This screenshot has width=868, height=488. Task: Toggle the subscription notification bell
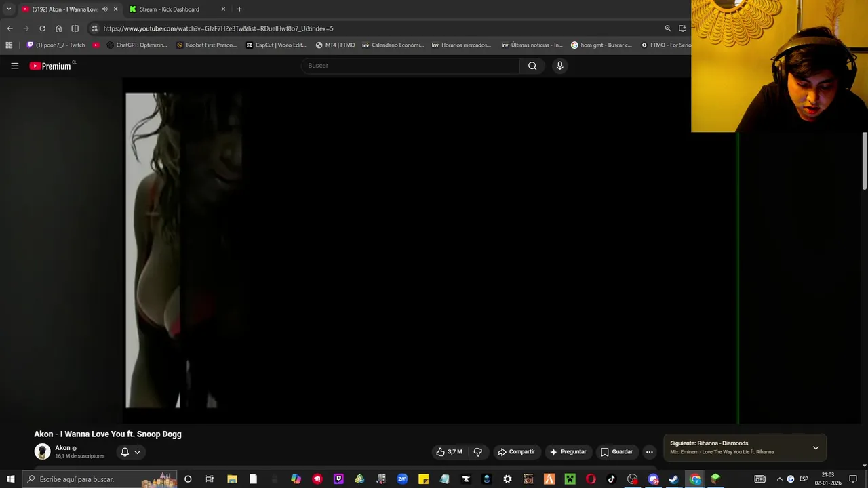[x=130, y=452]
